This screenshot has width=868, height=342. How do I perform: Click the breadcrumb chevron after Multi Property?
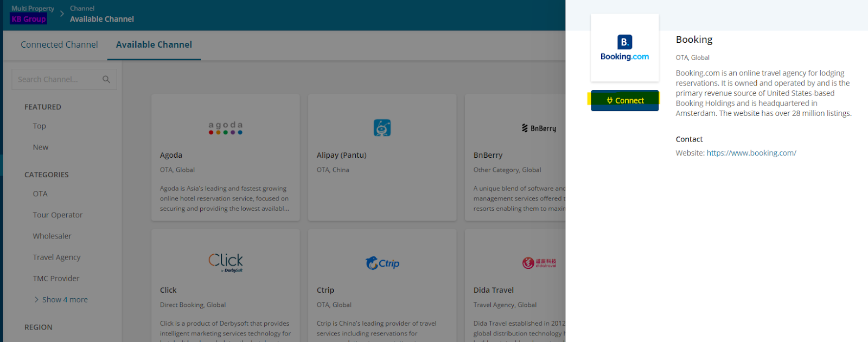pos(62,14)
